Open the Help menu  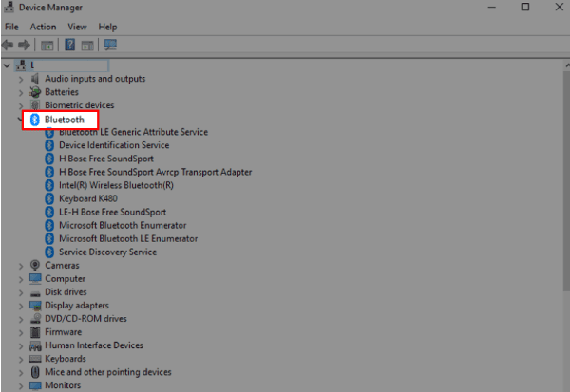[107, 27]
